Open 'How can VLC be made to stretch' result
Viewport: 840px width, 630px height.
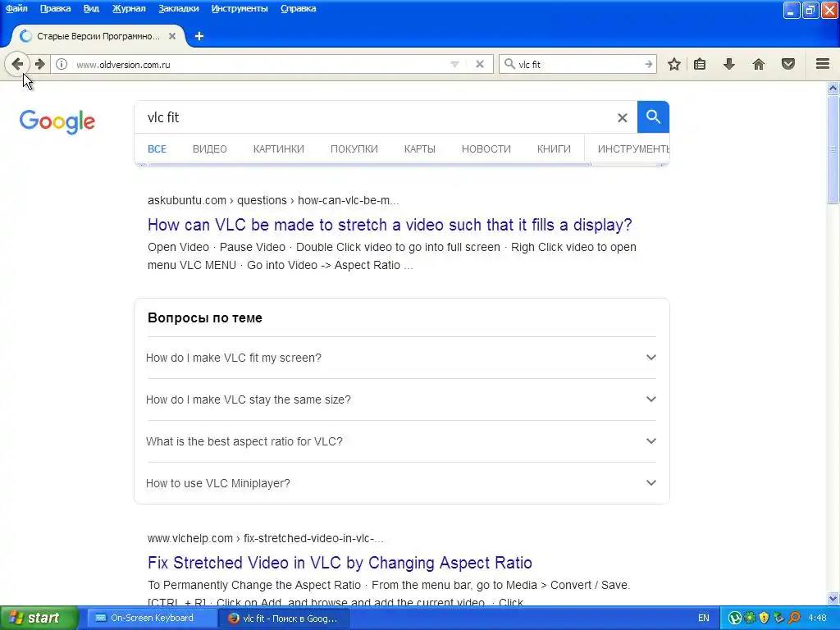click(390, 225)
